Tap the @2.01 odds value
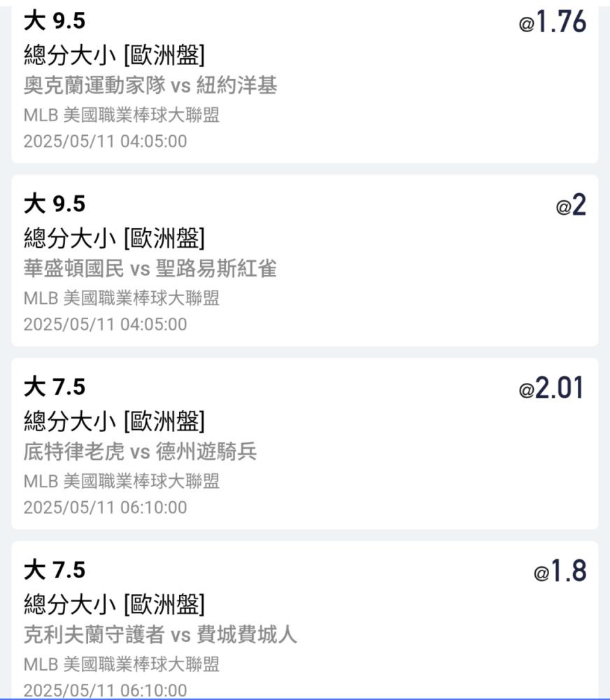This screenshot has width=610, height=700. click(x=551, y=388)
